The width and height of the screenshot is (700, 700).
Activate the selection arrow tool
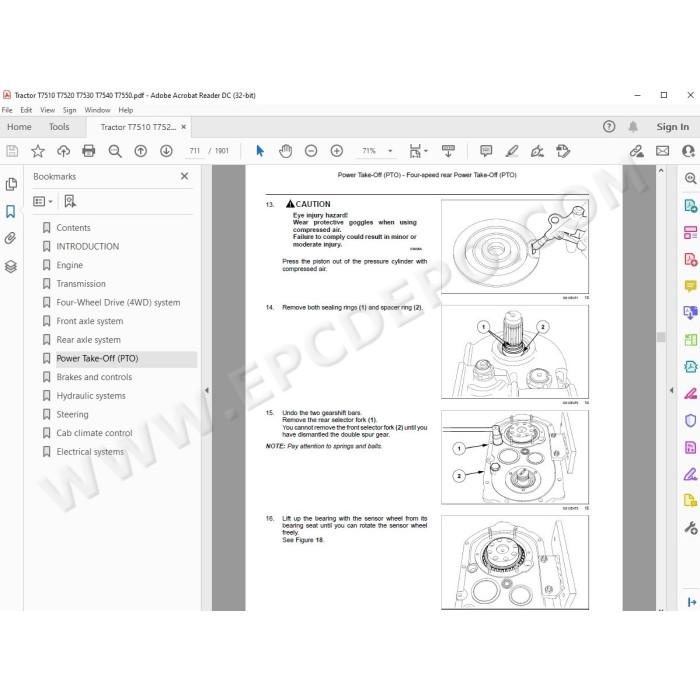pos(260,151)
